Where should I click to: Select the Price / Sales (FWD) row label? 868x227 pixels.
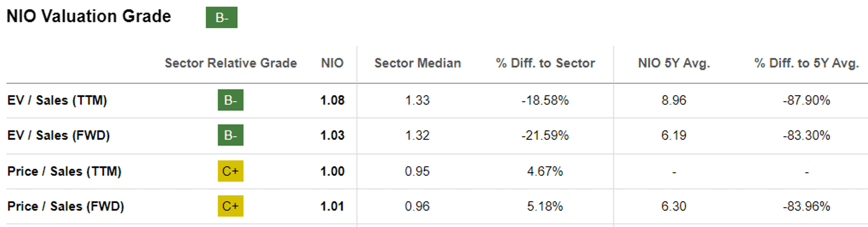[66, 206]
